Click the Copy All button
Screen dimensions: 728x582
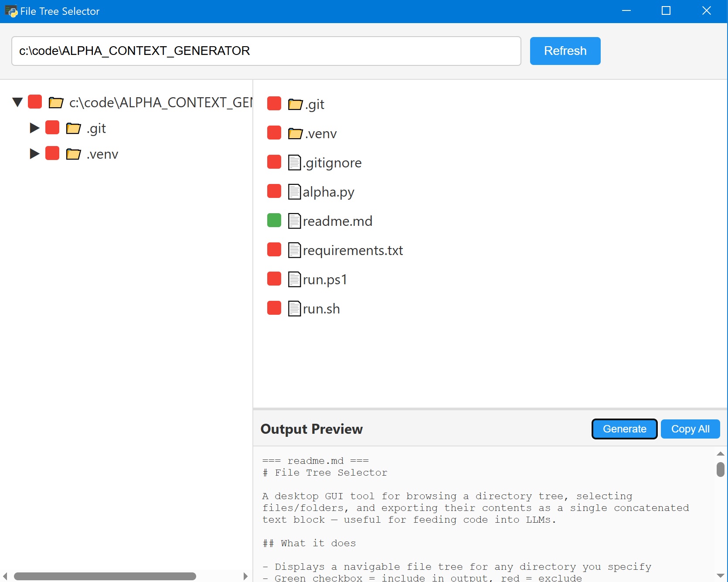coord(690,429)
